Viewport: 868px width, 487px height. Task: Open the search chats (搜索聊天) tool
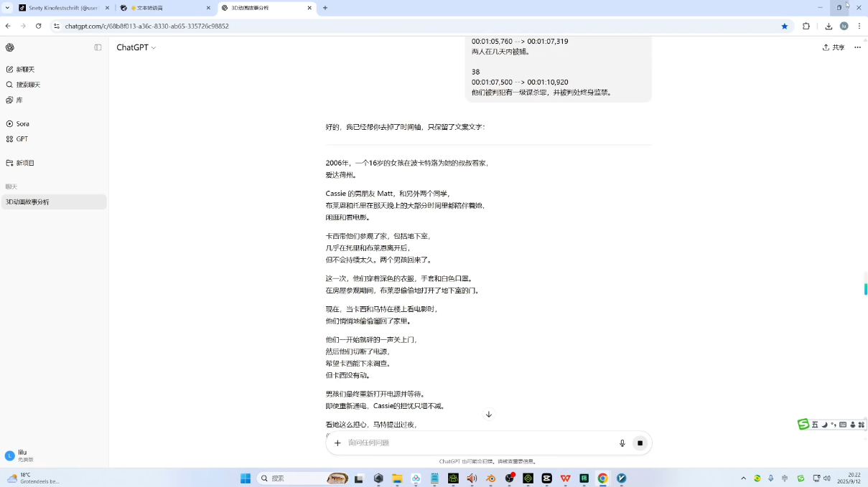tap(27, 84)
